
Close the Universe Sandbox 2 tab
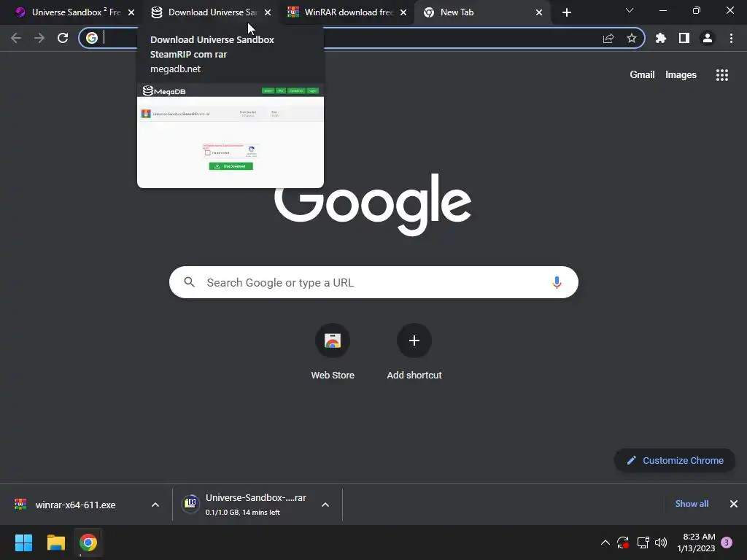pyautogui.click(x=131, y=12)
